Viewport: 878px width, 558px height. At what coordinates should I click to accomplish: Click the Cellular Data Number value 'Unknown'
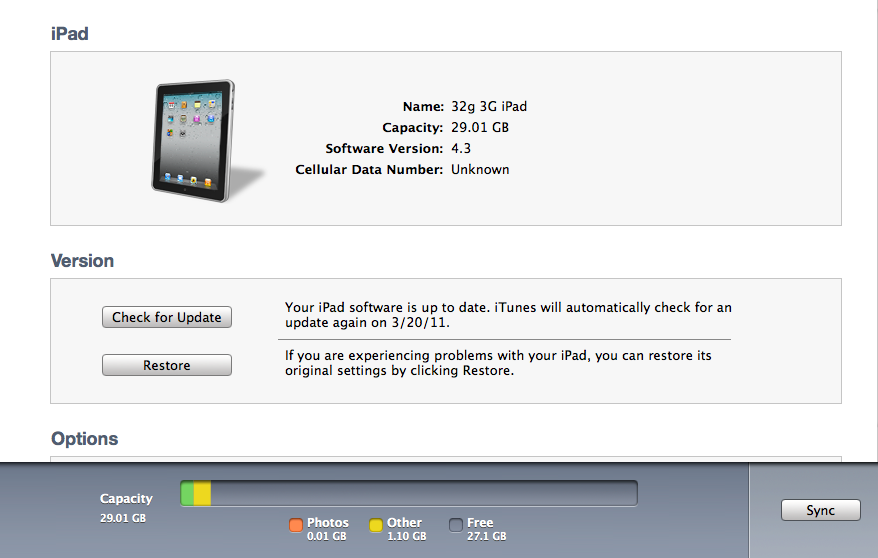(x=480, y=170)
